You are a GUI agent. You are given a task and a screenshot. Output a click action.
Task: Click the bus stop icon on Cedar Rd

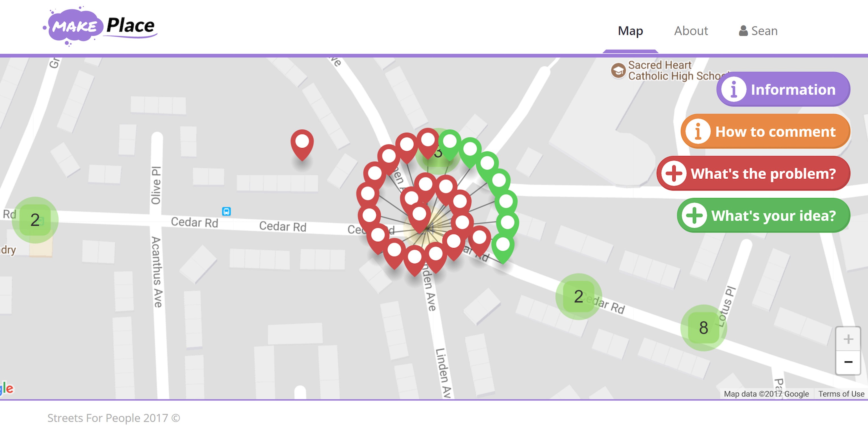pyautogui.click(x=226, y=212)
